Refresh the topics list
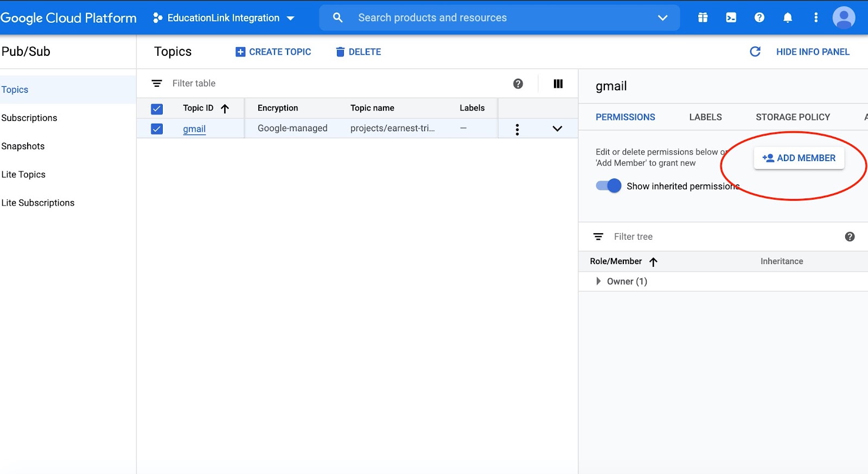 tap(755, 52)
